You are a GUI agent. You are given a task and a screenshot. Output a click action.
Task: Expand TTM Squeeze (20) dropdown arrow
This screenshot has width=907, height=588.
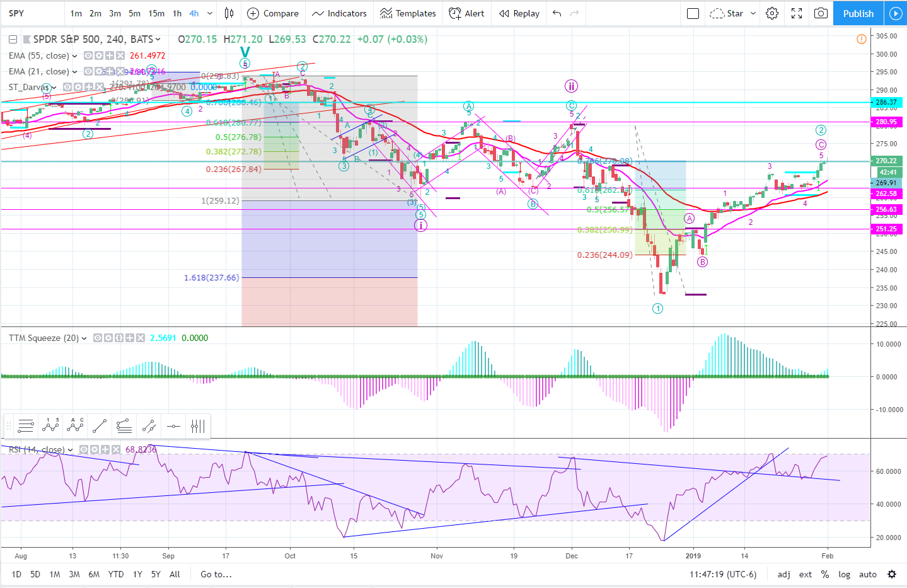(x=84, y=338)
